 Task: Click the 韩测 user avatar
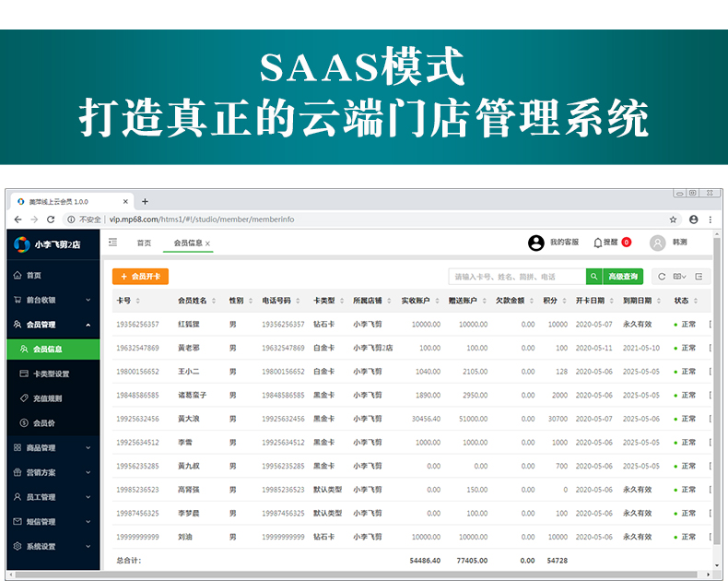[x=657, y=243]
